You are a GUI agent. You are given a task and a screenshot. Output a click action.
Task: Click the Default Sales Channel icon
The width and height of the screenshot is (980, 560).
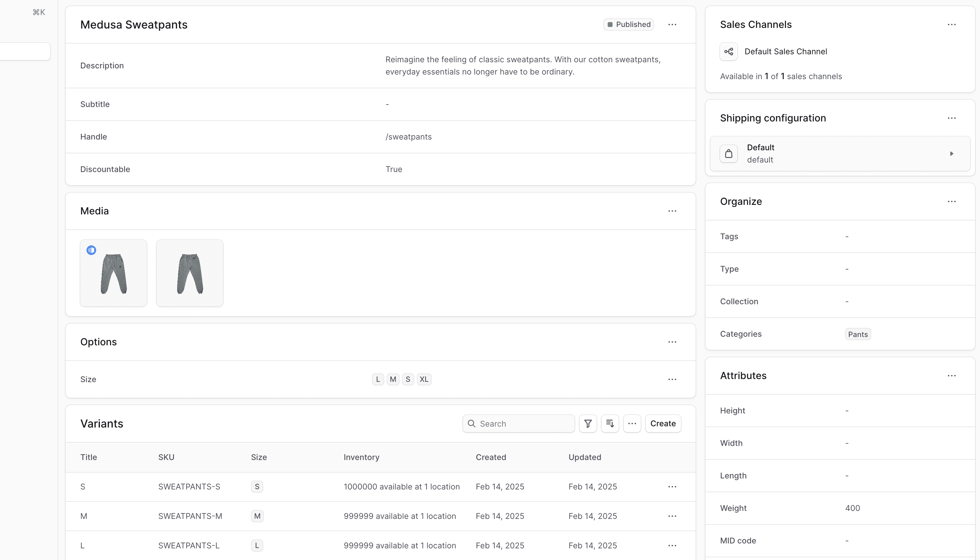tap(728, 52)
